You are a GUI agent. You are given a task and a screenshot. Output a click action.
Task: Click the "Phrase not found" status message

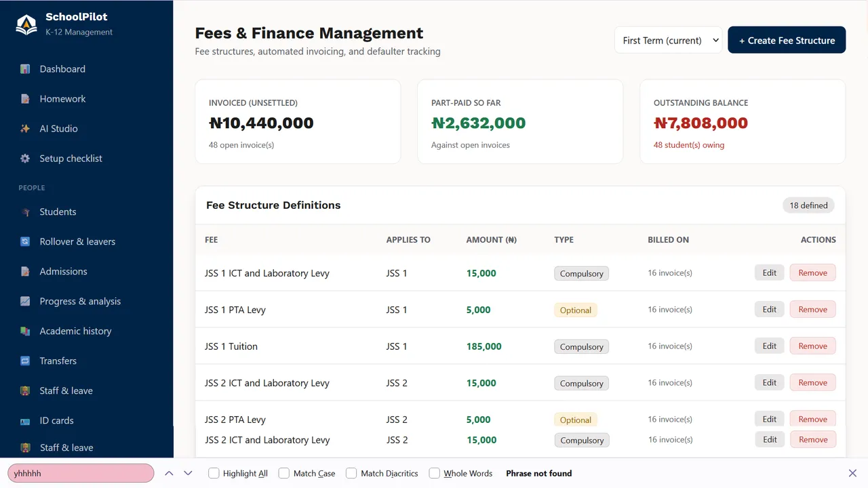coord(539,473)
